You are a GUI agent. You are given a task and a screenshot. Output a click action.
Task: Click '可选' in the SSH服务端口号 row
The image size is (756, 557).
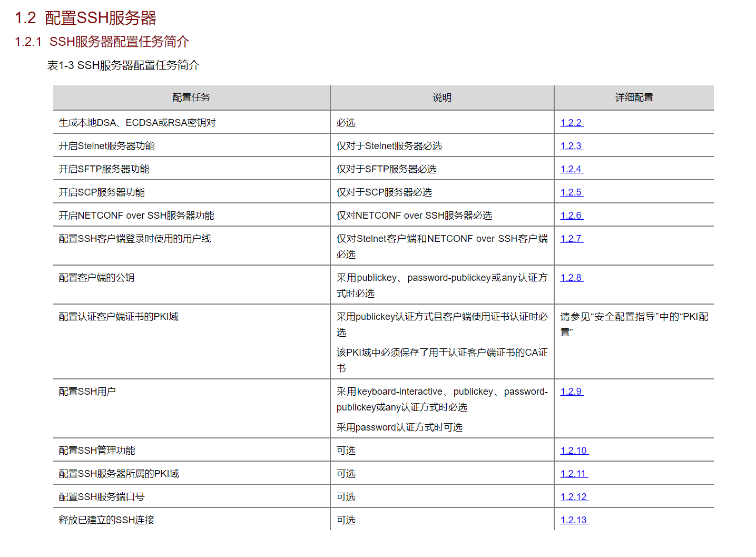tap(346, 497)
